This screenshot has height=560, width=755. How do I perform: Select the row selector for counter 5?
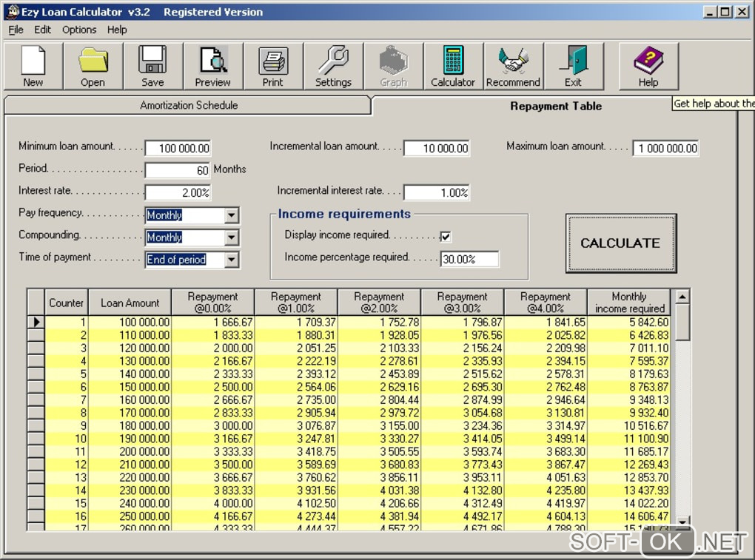click(36, 374)
